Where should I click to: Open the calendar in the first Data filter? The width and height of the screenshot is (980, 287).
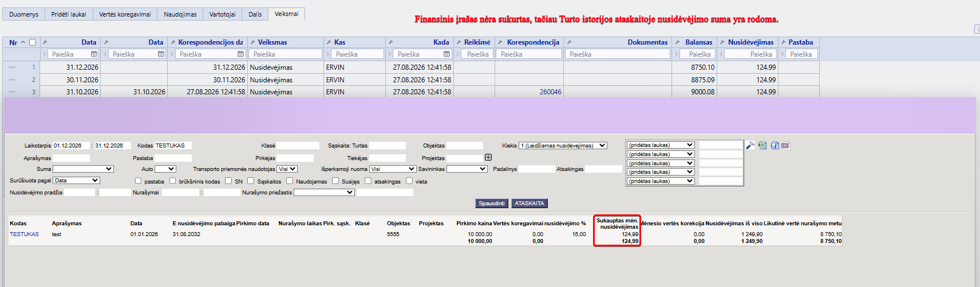click(x=94, y=54)
